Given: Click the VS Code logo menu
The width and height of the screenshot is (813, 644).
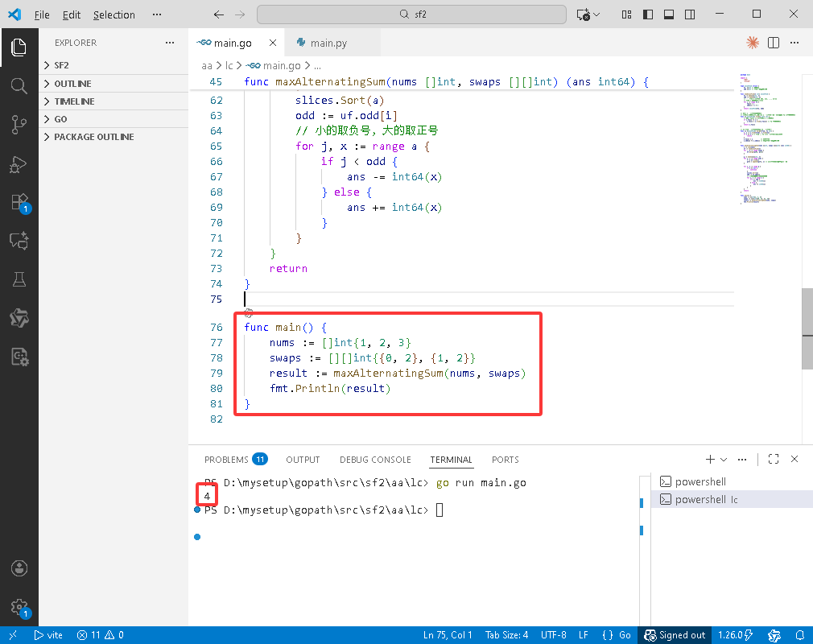Looking at the screenshot, I should pos(14,14).
